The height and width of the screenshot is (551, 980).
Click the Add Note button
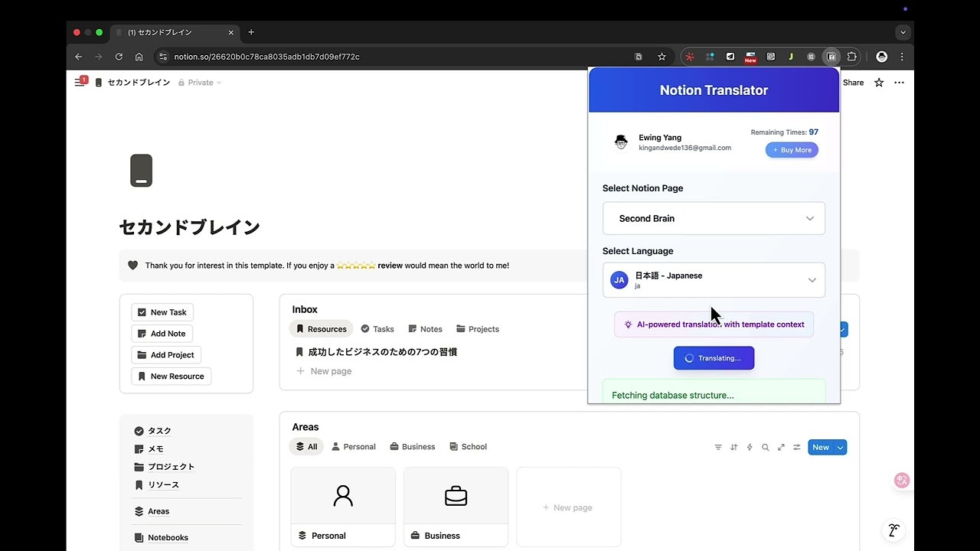tap(162, 334)
